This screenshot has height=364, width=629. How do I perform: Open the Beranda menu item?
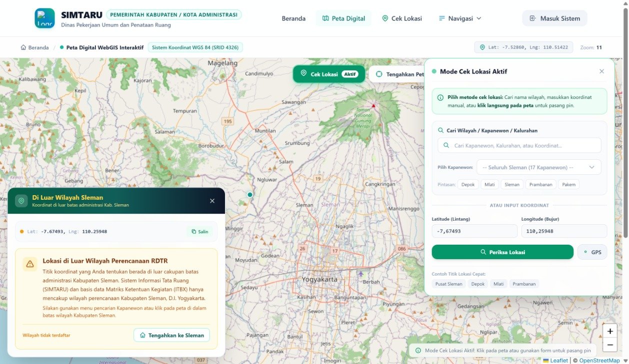tap(293, 18)
